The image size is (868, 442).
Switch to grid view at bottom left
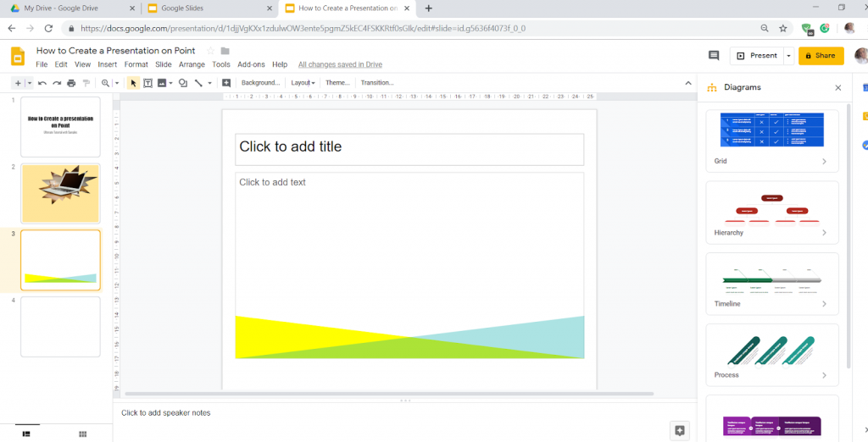pyautogui.click(x=82, y=434)
